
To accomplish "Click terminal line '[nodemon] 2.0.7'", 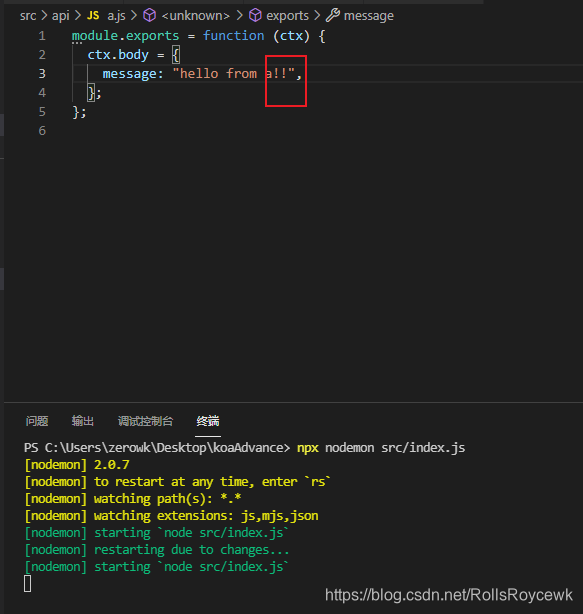I will 77,465.
